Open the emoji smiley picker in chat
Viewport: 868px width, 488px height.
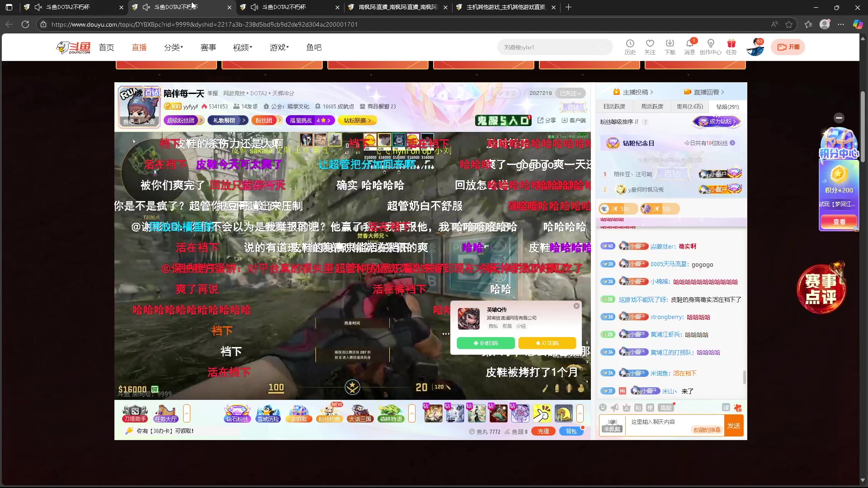pyautogui.click(x=603, y=408)
